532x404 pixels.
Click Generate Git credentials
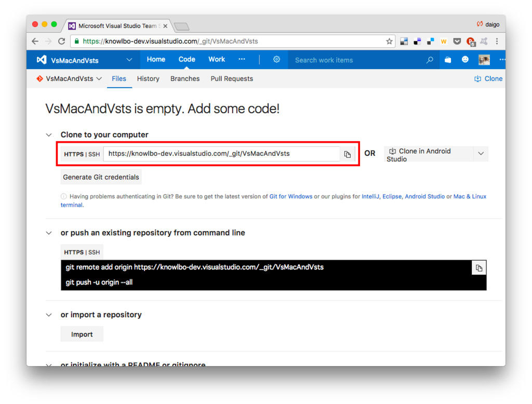101,177
